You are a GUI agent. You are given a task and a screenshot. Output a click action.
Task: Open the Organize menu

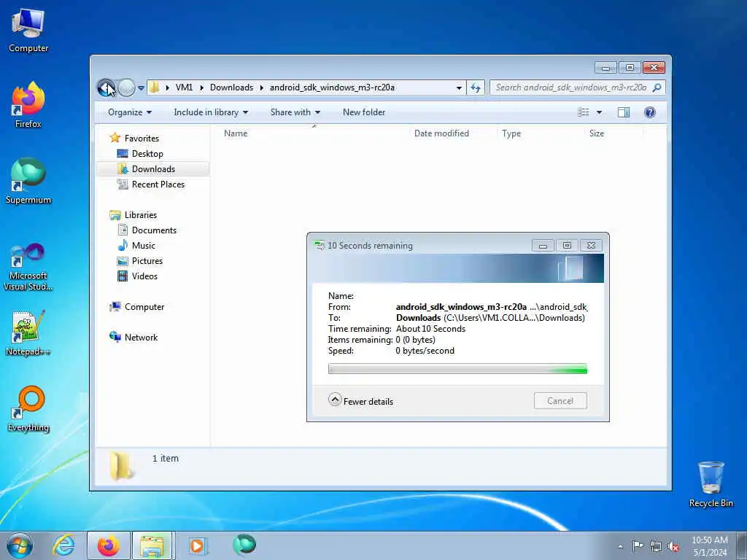point(130,112)
